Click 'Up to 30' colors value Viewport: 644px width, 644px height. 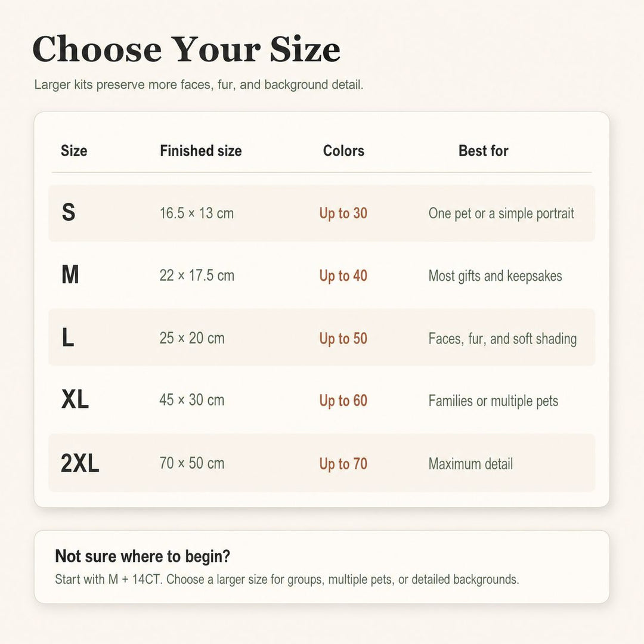click(343, 213)
